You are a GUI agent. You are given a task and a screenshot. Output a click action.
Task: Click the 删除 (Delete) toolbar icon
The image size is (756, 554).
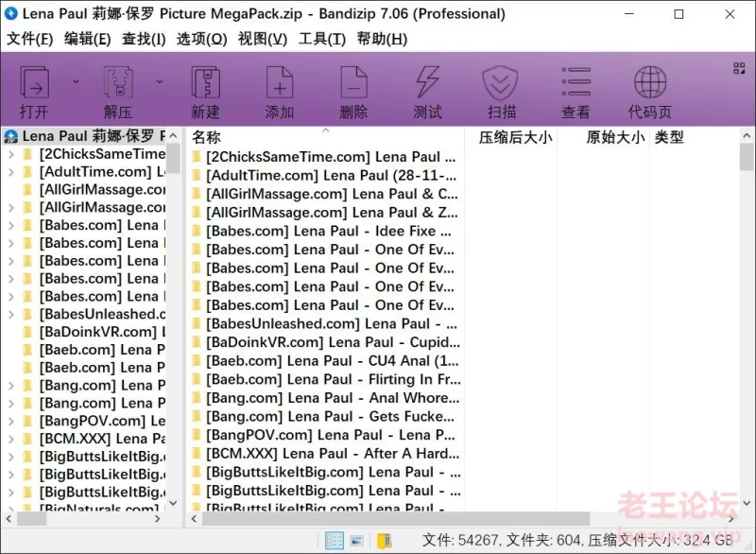353,82
